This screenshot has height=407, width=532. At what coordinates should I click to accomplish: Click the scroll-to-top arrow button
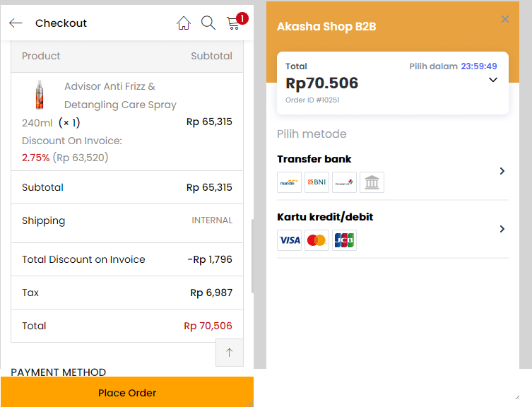[x=230, y=353]
